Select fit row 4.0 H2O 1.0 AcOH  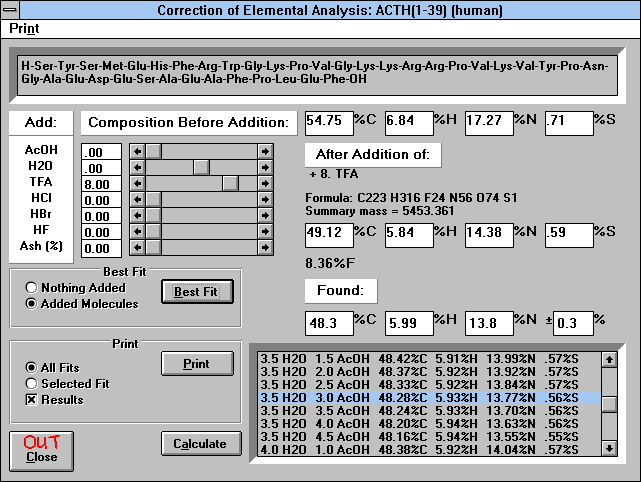(429, 449)
